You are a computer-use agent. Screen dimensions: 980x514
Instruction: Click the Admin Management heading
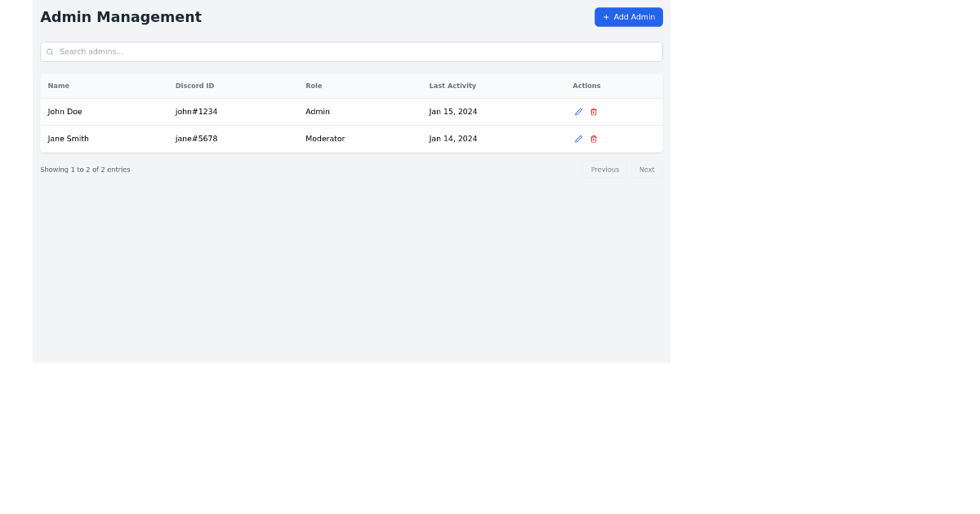pyautogui.click(x=121, y=16)
